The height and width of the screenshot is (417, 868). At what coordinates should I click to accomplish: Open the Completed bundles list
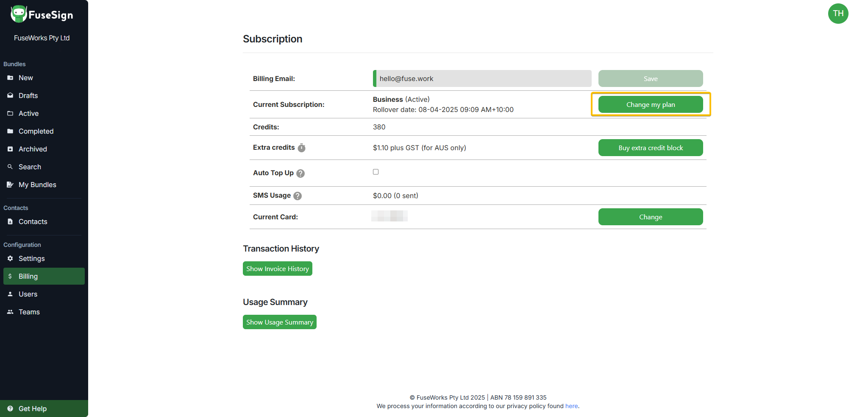36,131
